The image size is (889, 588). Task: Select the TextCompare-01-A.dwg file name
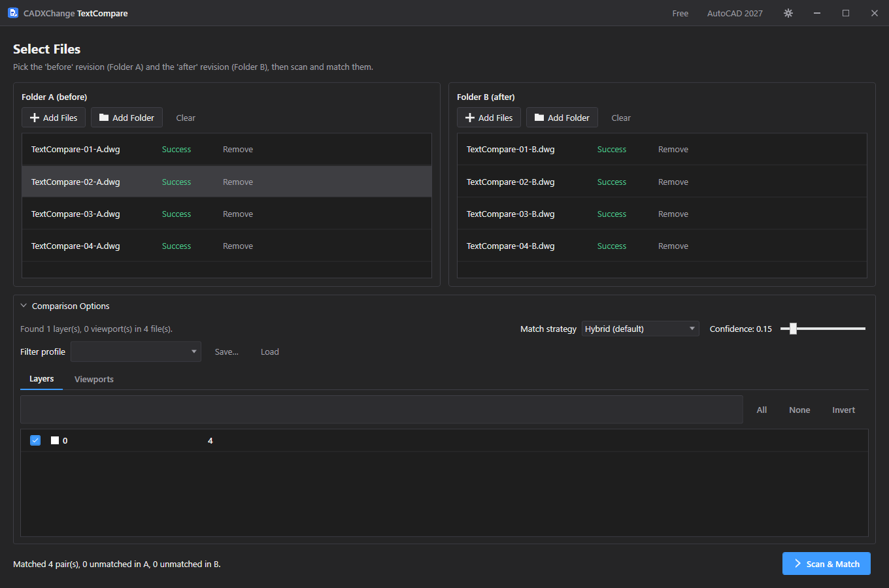[x=76, y=150]
